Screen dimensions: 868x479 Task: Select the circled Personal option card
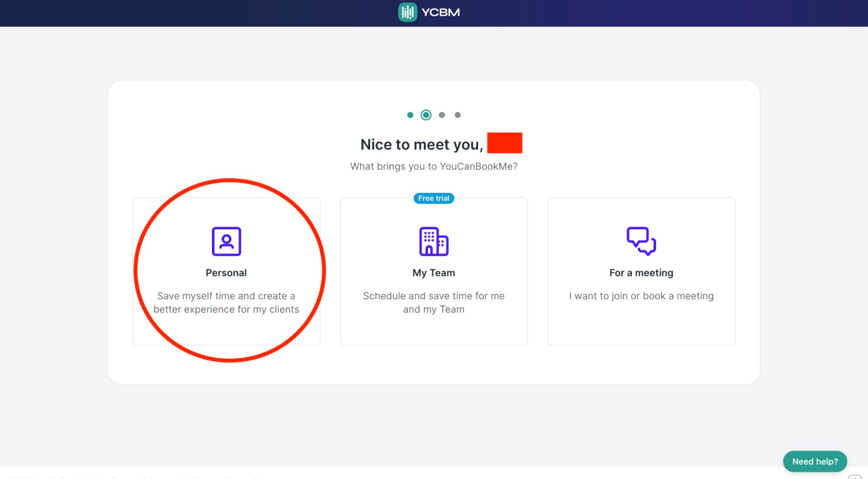click(226, 271)
